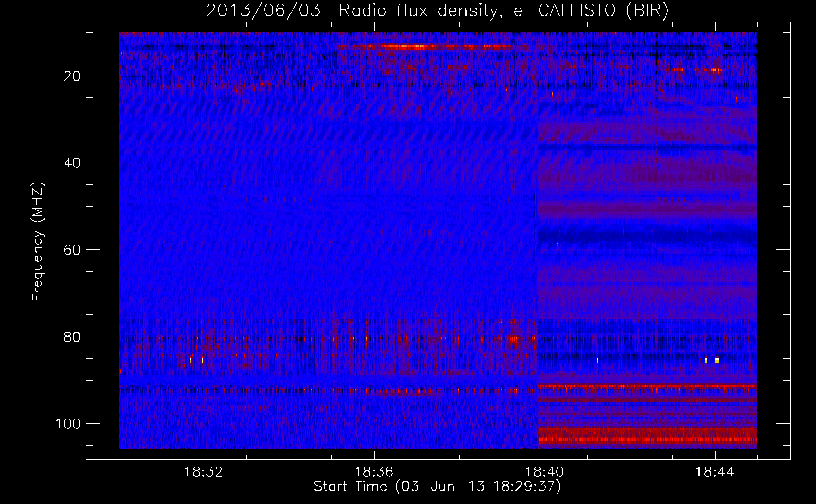
Task: Click the 20 frequency tick label
Action: click(x=73, y=76)
